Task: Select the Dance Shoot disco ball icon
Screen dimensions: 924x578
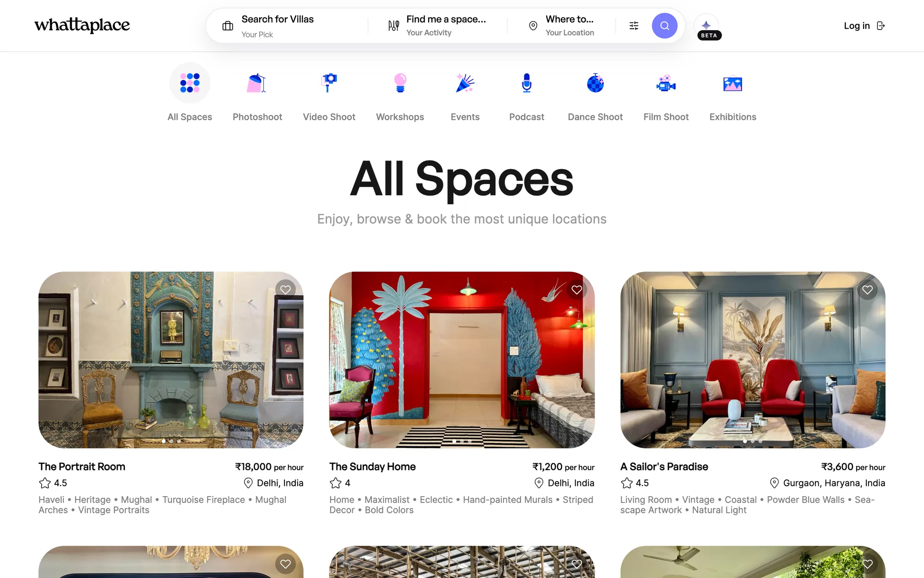Action: click(x=596, y=83)
